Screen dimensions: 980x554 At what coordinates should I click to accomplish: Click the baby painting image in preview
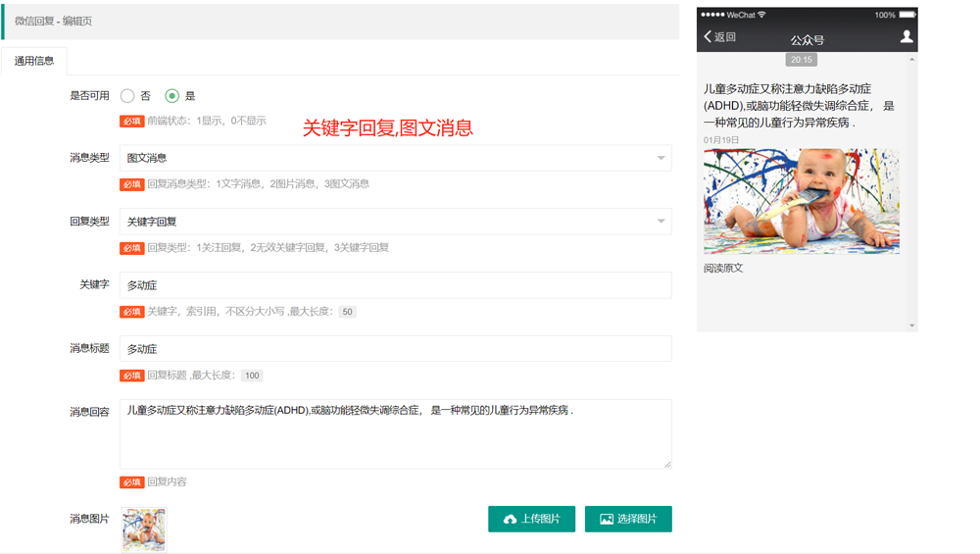802,201
